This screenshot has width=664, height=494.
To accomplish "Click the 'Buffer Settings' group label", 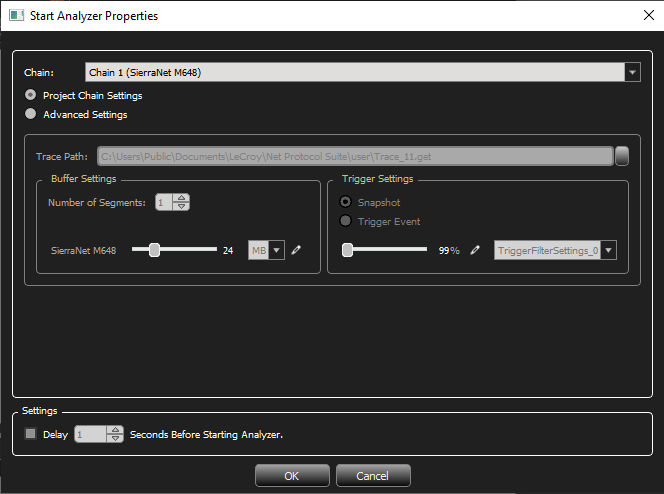I will click(x=83, y=179).
